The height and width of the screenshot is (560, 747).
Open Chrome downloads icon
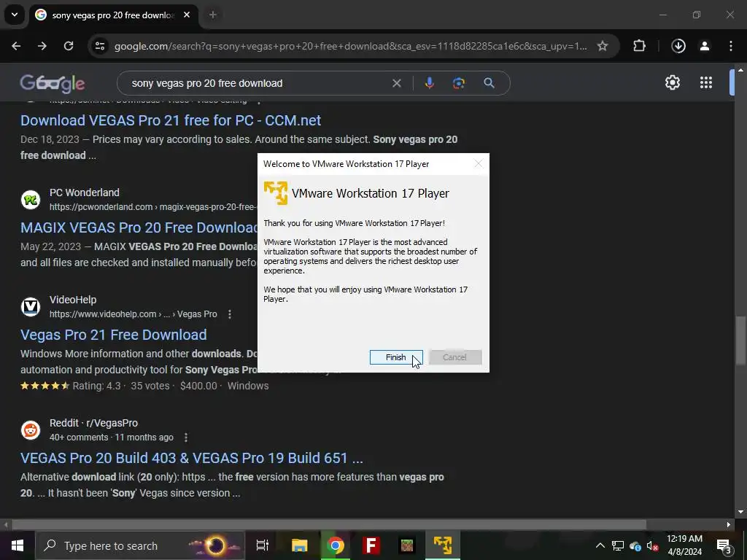(x=678, y=46)
